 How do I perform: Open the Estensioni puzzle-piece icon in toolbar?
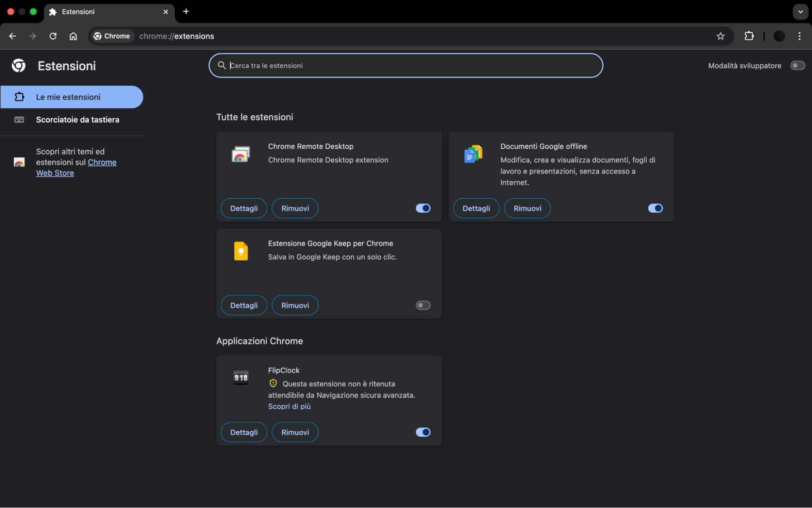(749, 36)
